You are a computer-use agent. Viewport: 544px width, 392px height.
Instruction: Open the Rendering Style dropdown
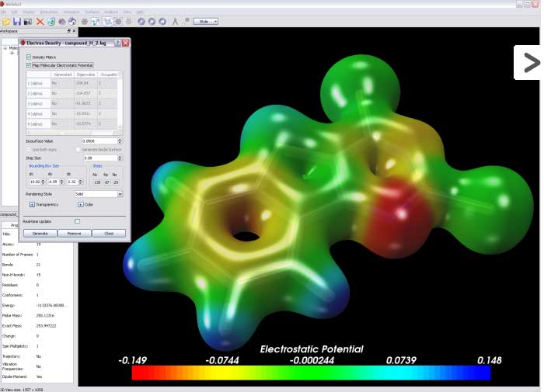(98, 193)
